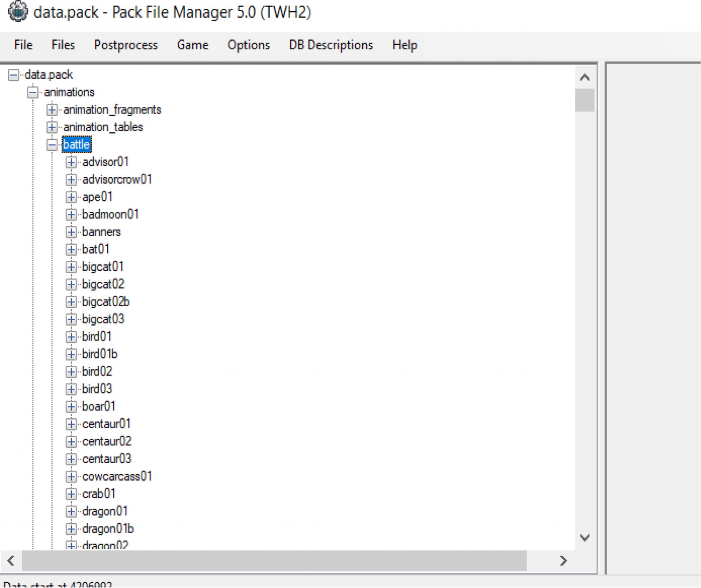Collapse the battle folder

[52, 145]
